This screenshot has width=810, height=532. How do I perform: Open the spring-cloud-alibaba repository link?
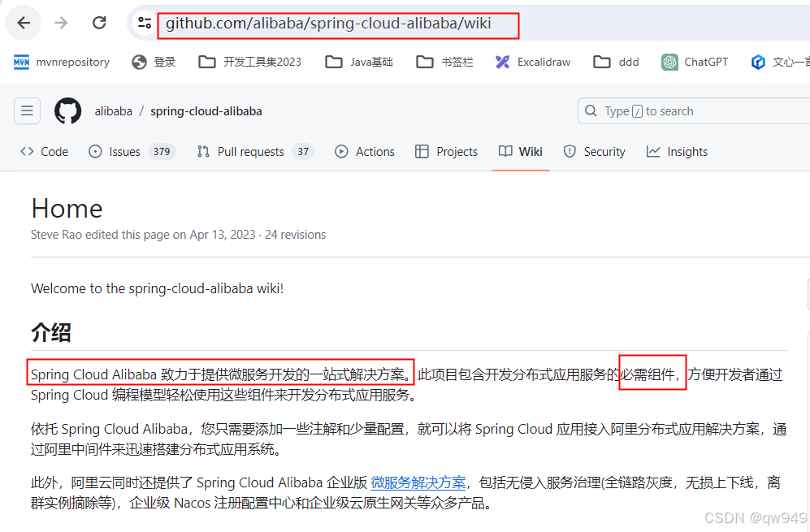pos(206,111)
